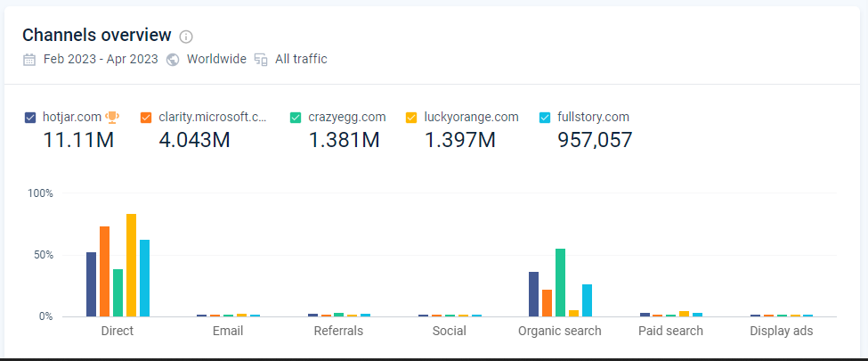Click the calendar icon before Feb 2023
The image size is (868, 361).
(x=29, y=60)
